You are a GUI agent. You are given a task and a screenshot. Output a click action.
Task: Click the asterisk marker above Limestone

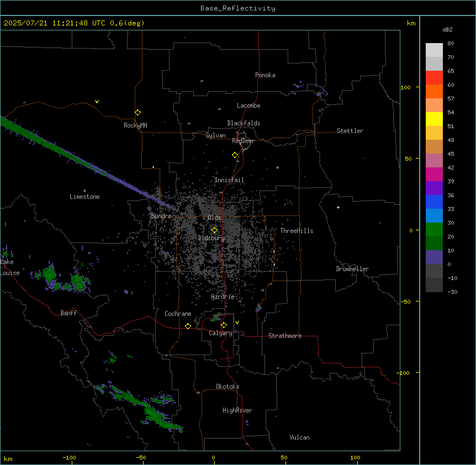tap(84, 191)
